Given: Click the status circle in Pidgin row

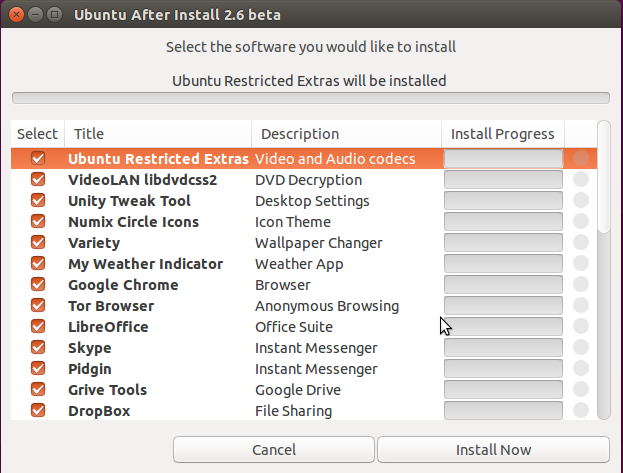Looking at the screenshot, I should pyautogui.click(x=581, y=368).
